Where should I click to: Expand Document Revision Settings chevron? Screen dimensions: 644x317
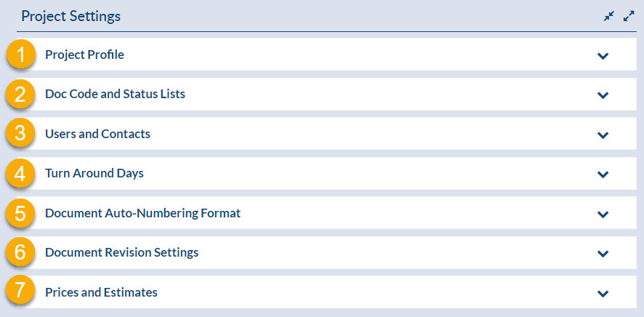click(603, 254)
